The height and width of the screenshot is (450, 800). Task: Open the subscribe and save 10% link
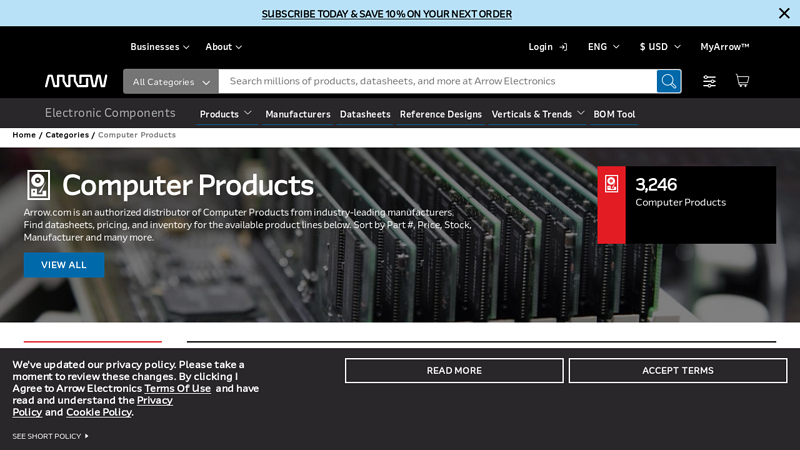387,14
